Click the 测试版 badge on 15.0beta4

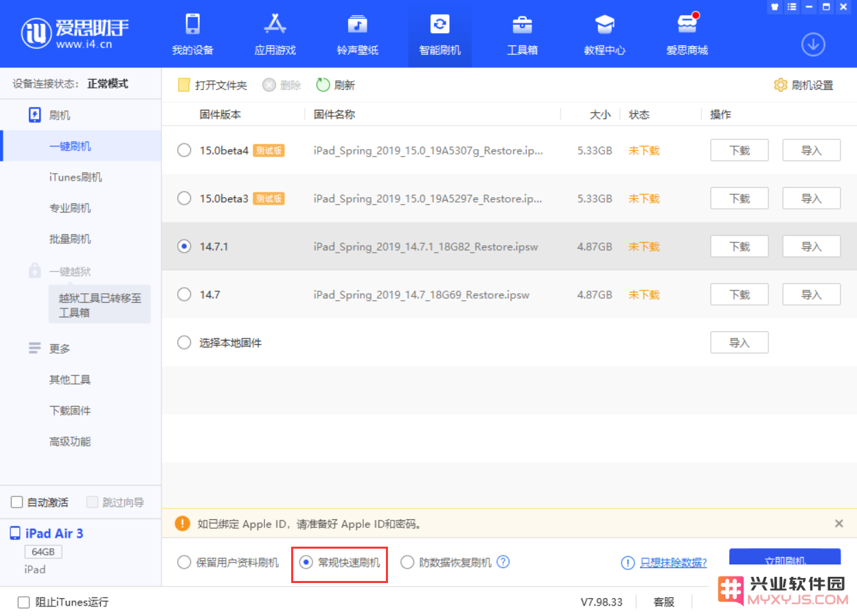268,151
